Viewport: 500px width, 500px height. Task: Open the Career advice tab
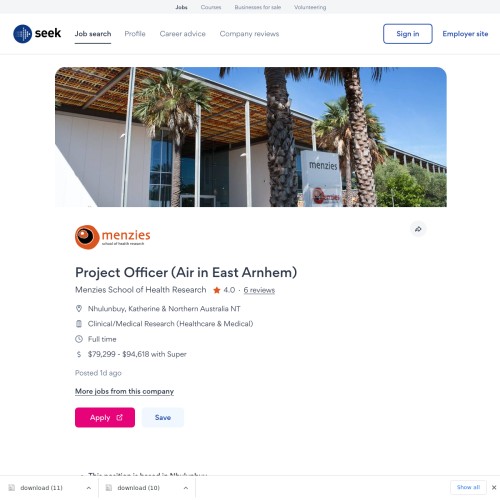[x=183, y=34]
